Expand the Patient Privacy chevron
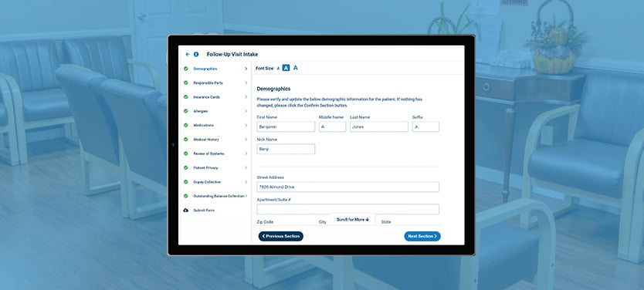This screenshot has height=290, width=644. coord(246,168)
